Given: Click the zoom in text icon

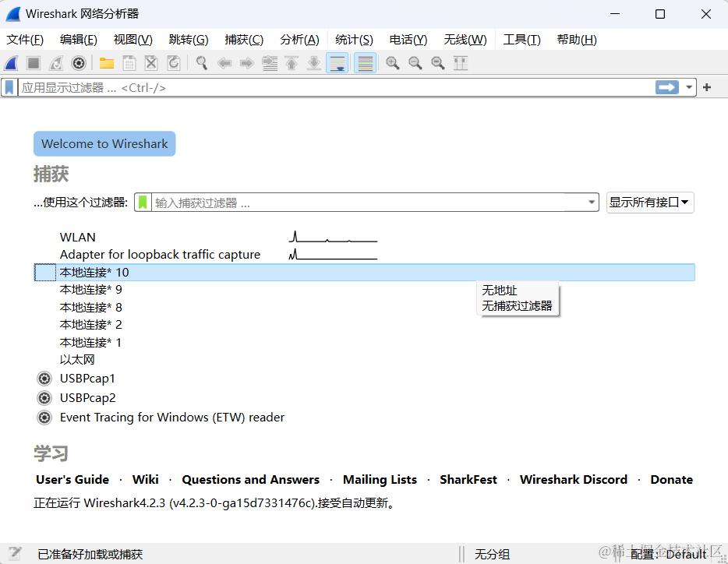Looking at the screenshot, I should tap(393, 63).
